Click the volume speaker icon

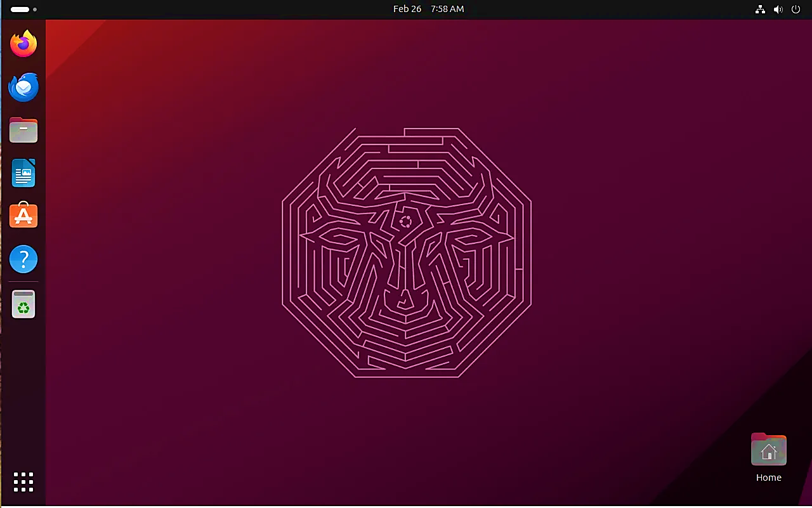778,10
